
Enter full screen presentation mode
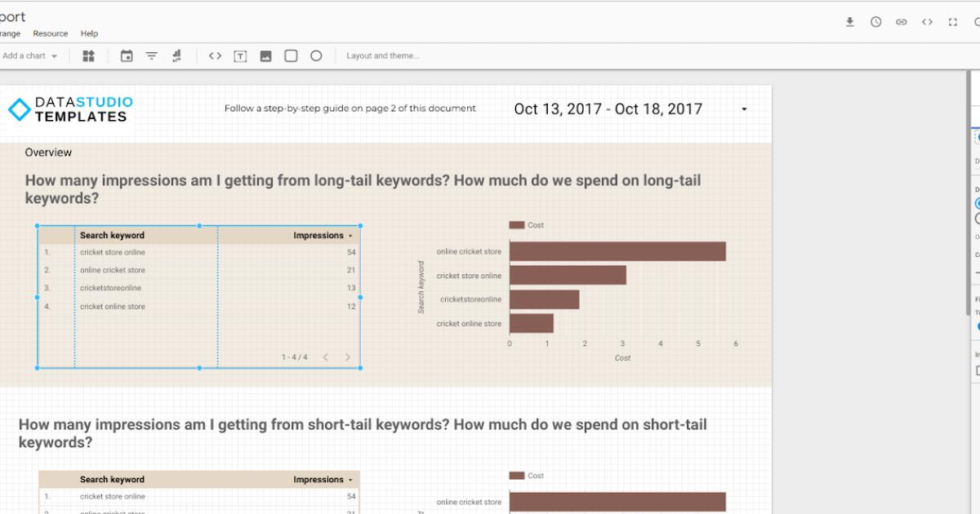coord(953,21)
